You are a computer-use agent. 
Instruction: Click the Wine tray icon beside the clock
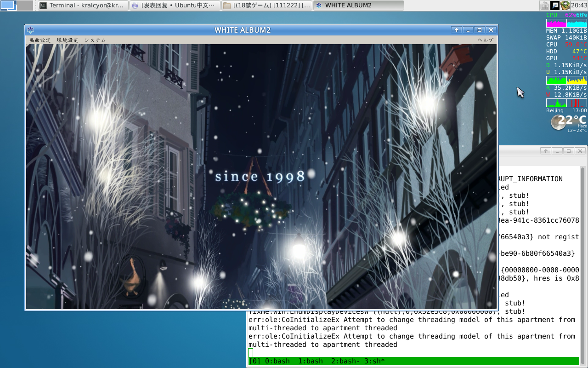(565, 6)
